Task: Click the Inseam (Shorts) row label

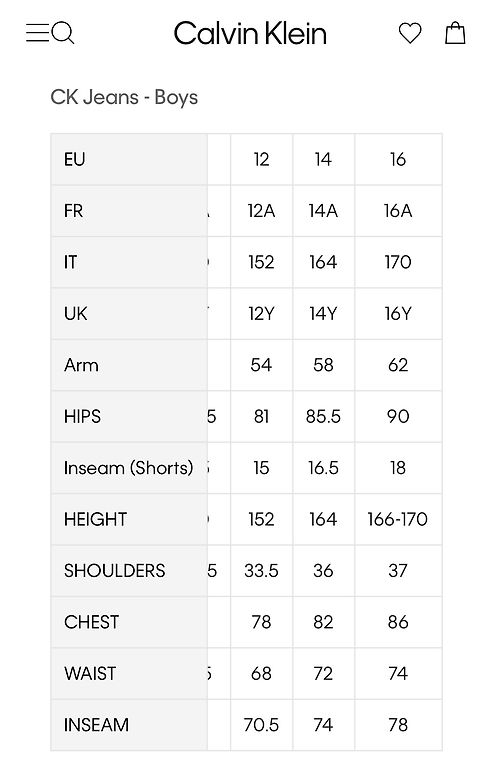Action: coord(129,468)
